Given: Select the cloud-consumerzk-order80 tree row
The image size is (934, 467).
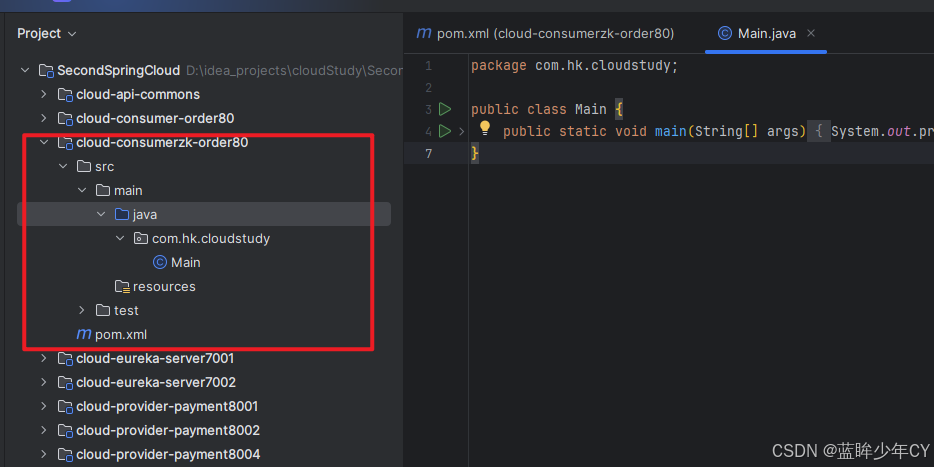Looking at the screenshot, I should coord(204,142).
